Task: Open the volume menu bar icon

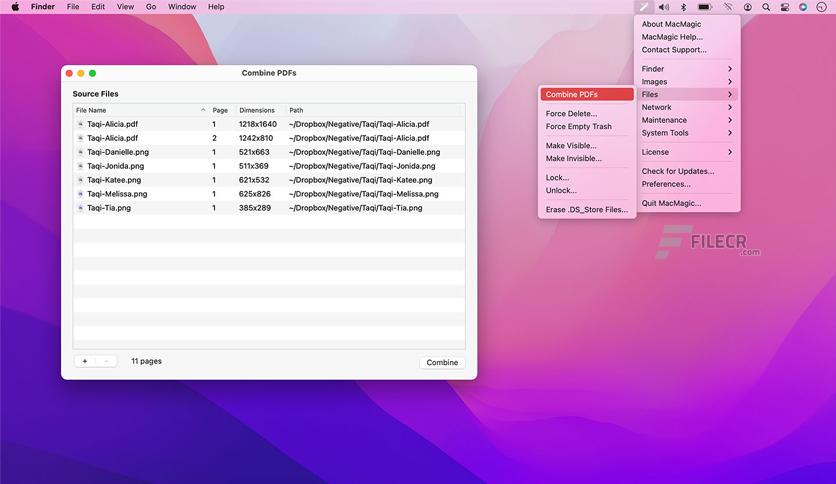Action: tap(664, 7)
